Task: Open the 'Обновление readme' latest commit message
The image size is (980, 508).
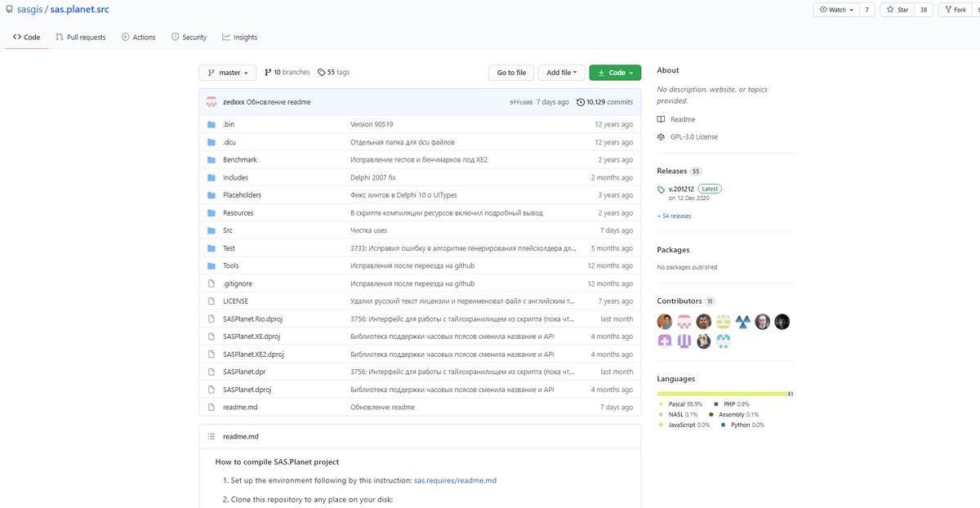Action: pos(278,102)
